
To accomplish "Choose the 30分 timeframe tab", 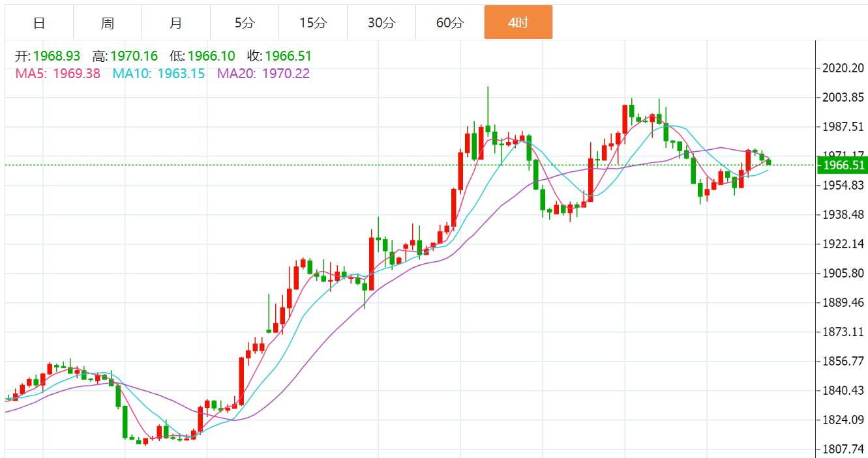I will [382, 23].
